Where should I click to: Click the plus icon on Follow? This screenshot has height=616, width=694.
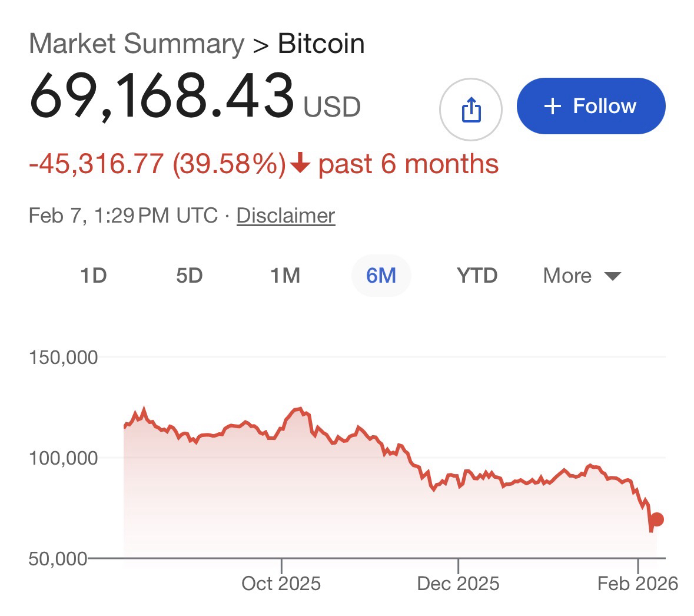pyautogui.click(x=552, y=106)
